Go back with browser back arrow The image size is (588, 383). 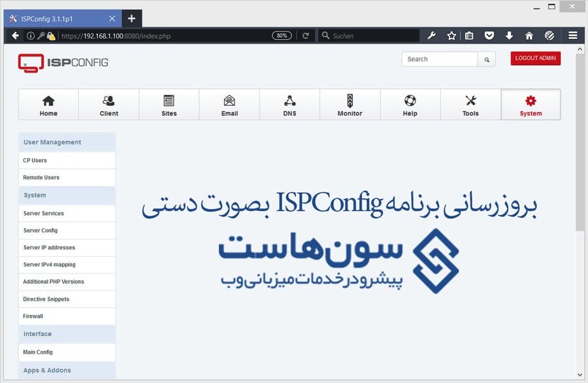pos(15,36)
